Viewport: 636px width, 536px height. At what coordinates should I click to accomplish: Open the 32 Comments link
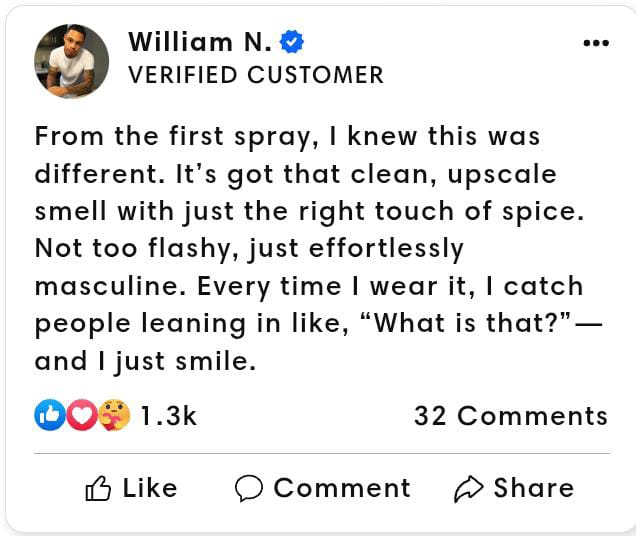(x=510, y=416)
